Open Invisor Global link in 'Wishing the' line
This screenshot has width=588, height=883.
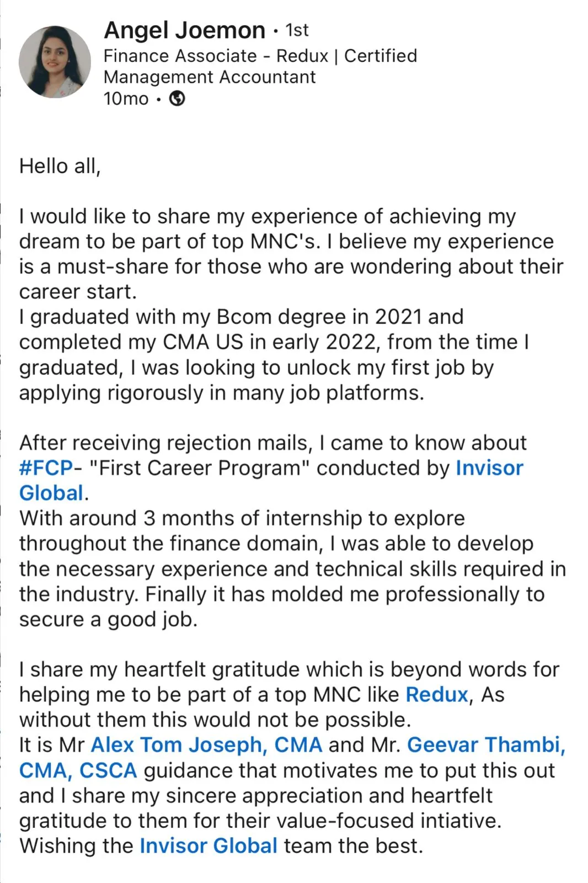point(209,845)
